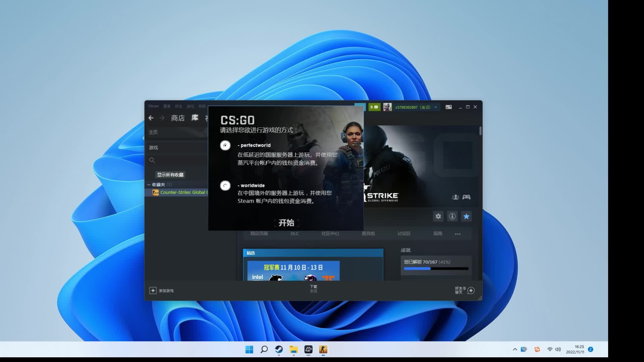Viewport: 644px width, 362px height.
Task: Click the Steam taskbar icon
Action: pos(279,350)
